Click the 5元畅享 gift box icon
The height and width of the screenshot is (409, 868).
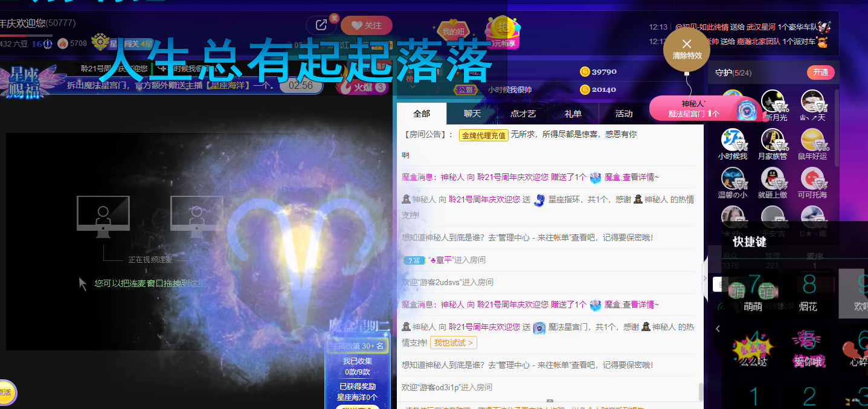coord(503,33)
